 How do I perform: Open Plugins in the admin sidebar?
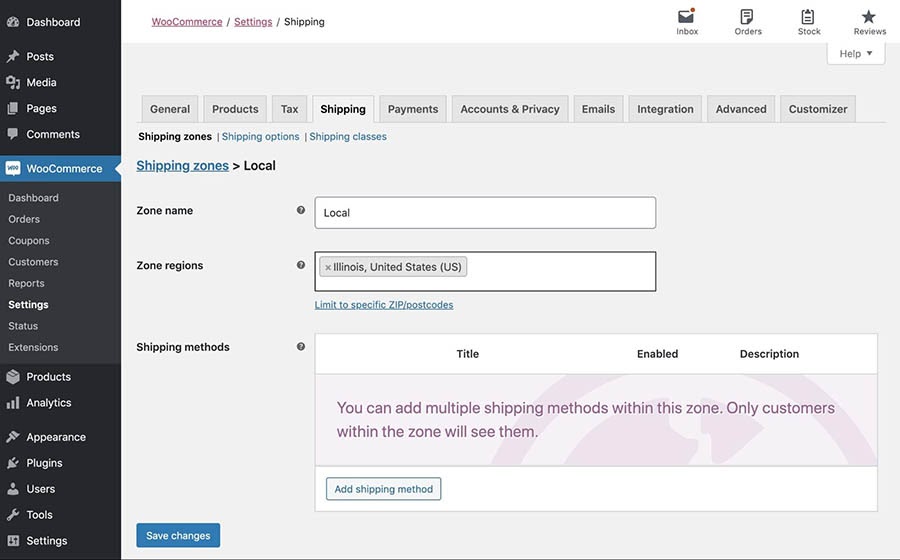[x=44, y=463]
